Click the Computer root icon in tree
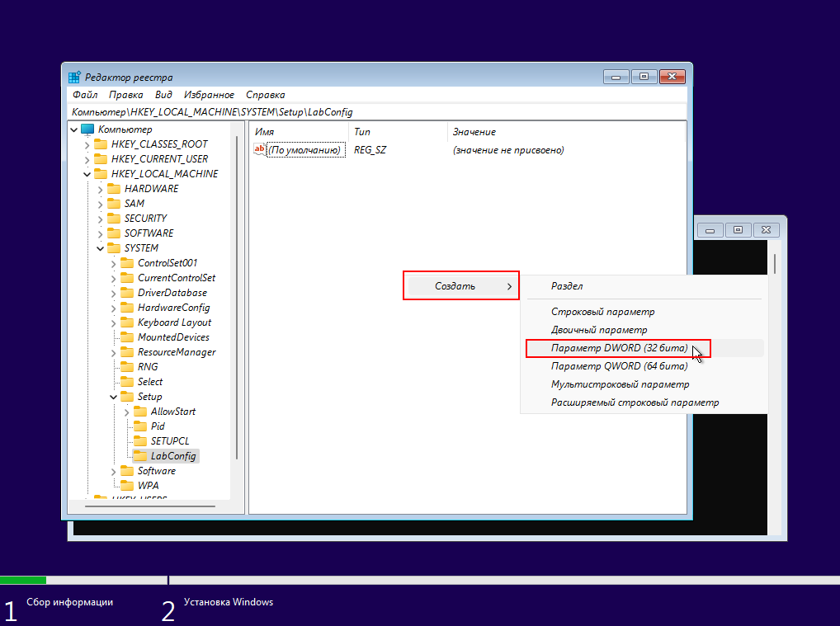This screenshot has width=840, height=626. pyautogui.click(x=88, y=129)
